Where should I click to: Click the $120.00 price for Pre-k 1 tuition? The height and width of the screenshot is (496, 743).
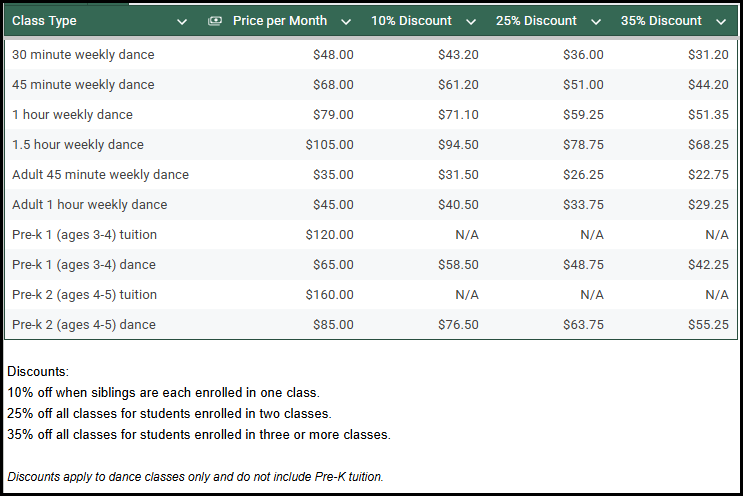(329, 235)
